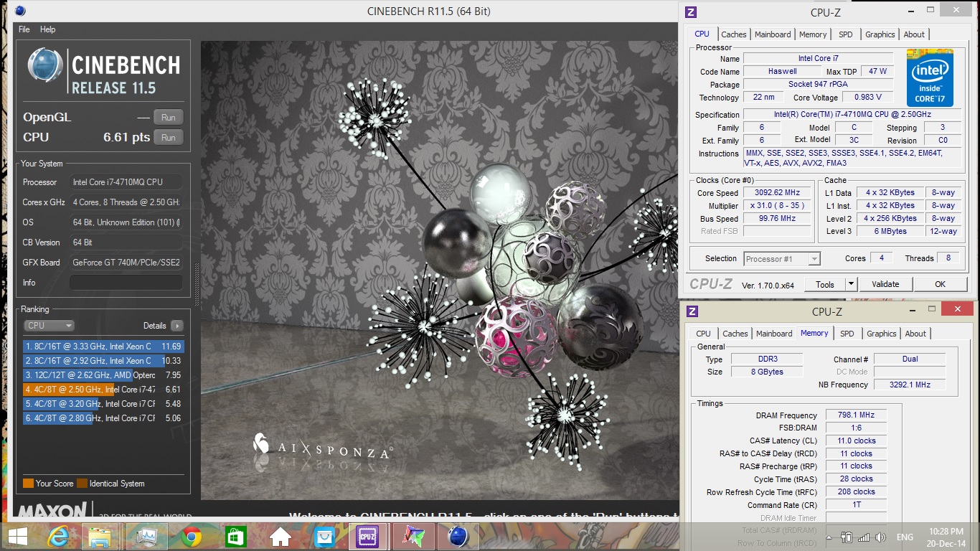Open the ranking CPU dropdown

(49, 326)
